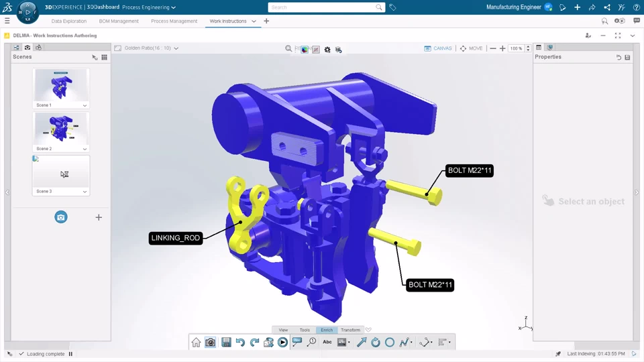This screenshot has width=644, height=362.
Task: Play the scene animation
Action: click(x=282, y=343)
